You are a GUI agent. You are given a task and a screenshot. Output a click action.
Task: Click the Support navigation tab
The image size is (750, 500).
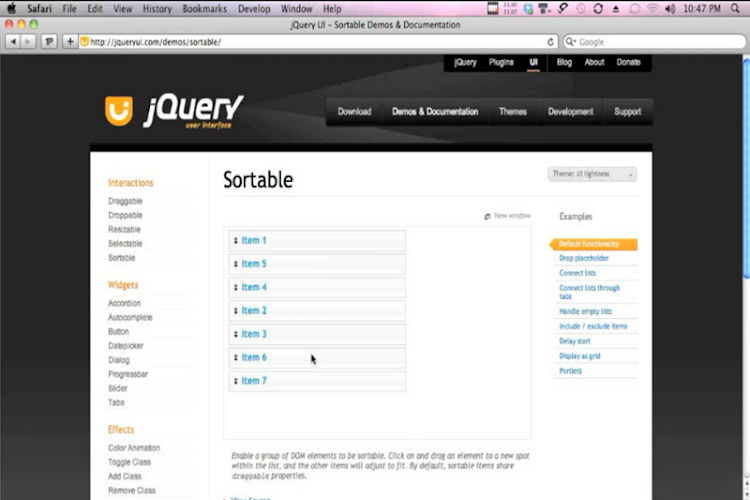pos(628,111)
